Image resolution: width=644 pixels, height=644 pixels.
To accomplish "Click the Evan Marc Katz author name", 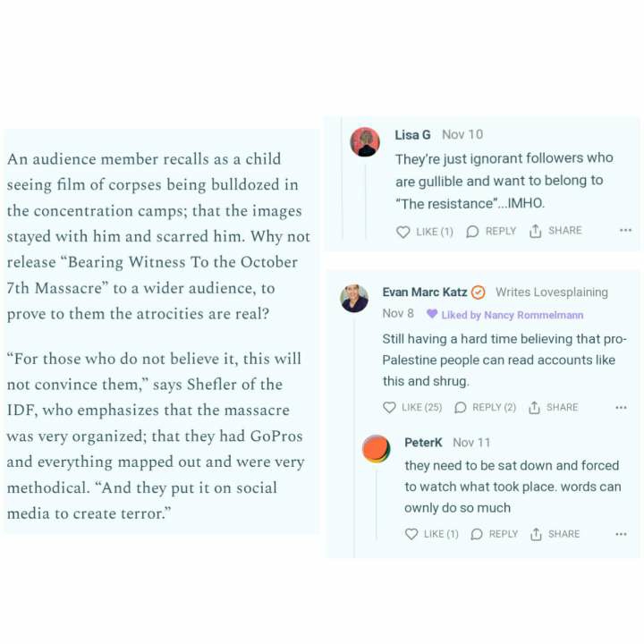I will (x=424, y=292).
